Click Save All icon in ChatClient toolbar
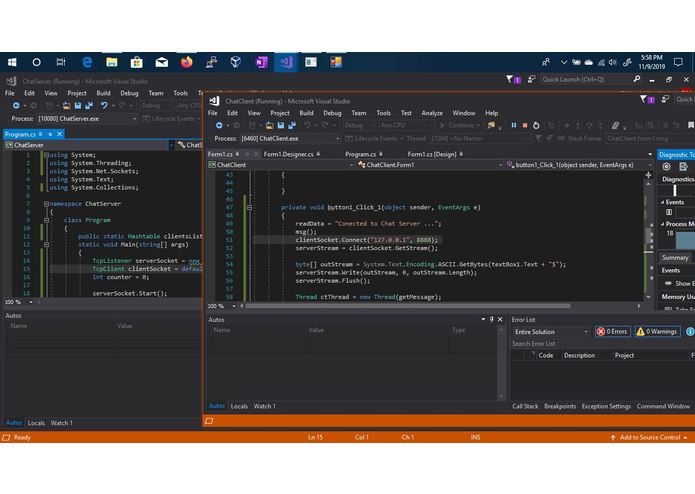 (x=292, y=125)
